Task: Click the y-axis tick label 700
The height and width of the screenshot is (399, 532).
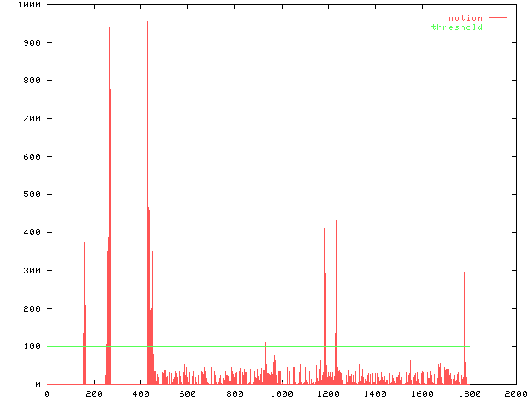Action: (x=33, y=119)
